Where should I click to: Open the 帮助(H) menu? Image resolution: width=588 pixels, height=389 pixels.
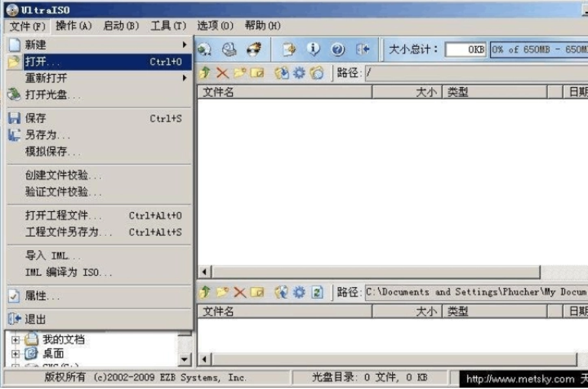click(x=263, y=25)
